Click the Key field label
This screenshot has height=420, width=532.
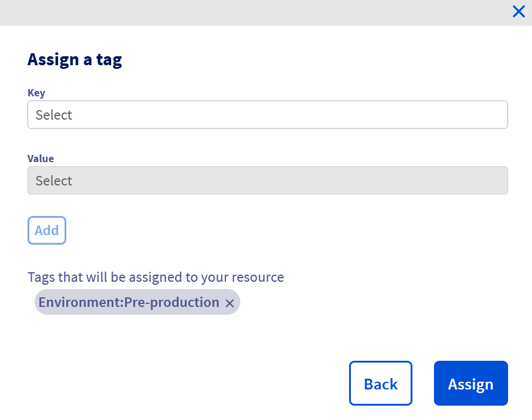tap(36, 93)
